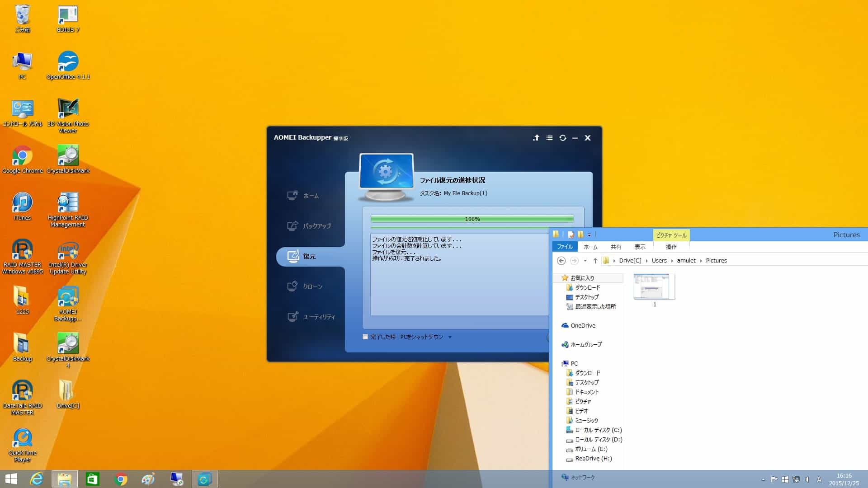
Task: Show hidden system tray icons arrow
Action: coord(763,479)
